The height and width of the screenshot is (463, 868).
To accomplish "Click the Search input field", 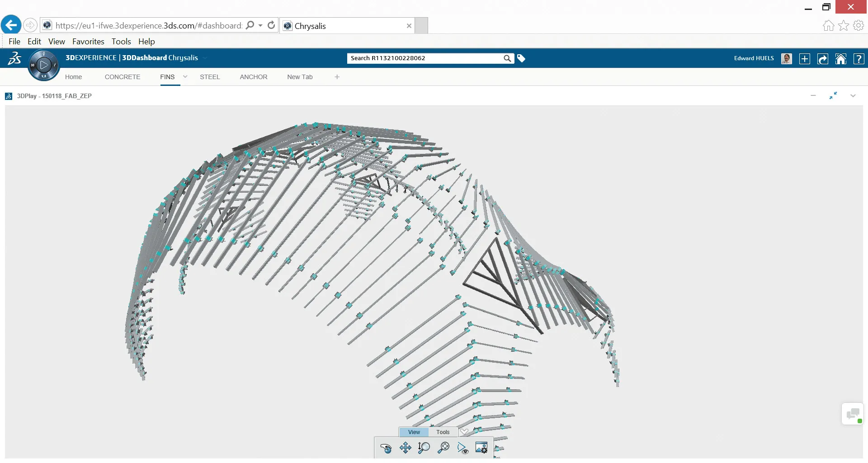I will coord(425,58).
